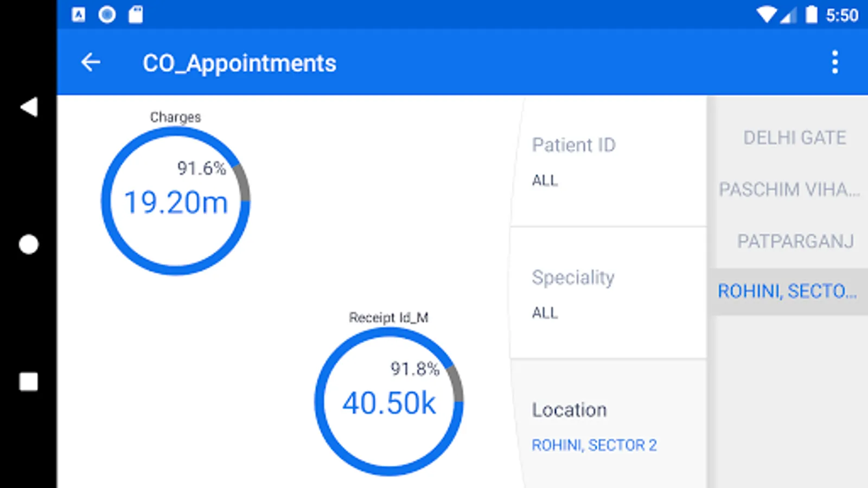Tap the SD card notification icon
Viewport: 868px width, 488px height.
(x=136, y=15)
